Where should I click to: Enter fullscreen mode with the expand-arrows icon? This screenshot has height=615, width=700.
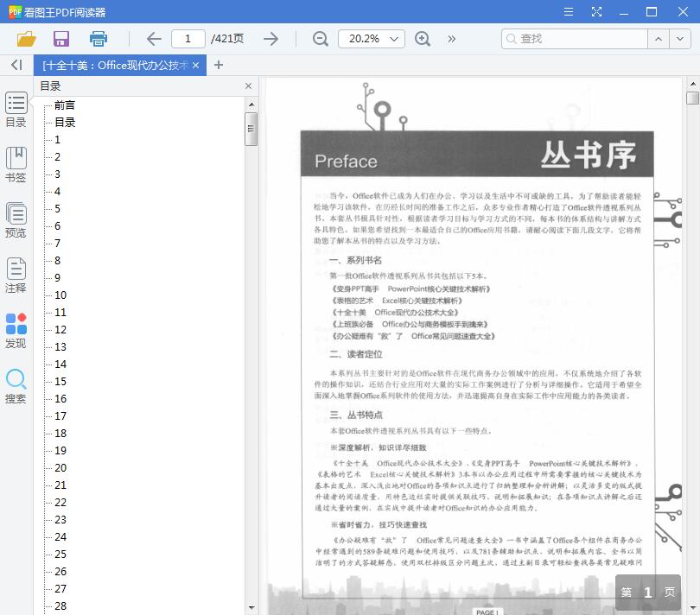click(x=596, y=11)
